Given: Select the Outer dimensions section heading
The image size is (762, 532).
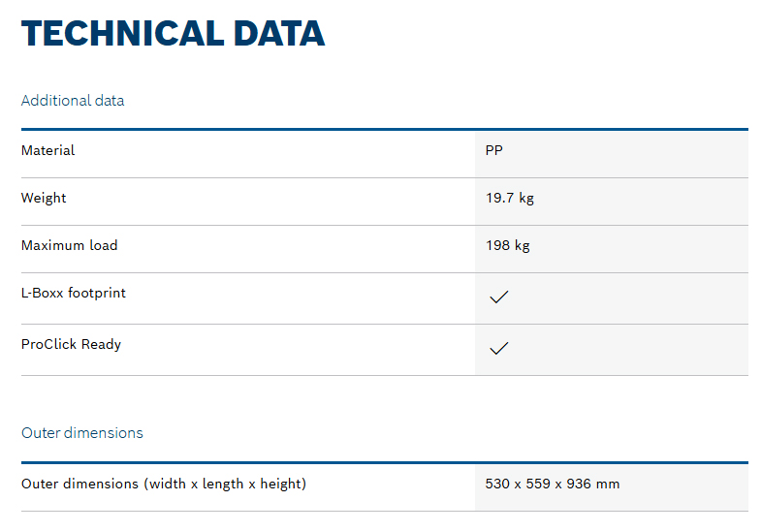Looking at the screenshot, I should pos(82,433).
